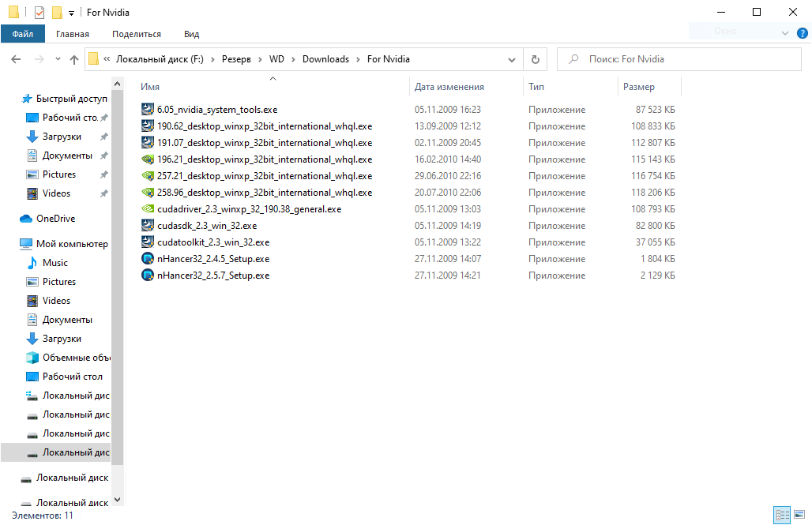812x525 pixels.
Task: Click the cudatoolkit_2.3_win_32.exe icon
Action: point(148,242)
